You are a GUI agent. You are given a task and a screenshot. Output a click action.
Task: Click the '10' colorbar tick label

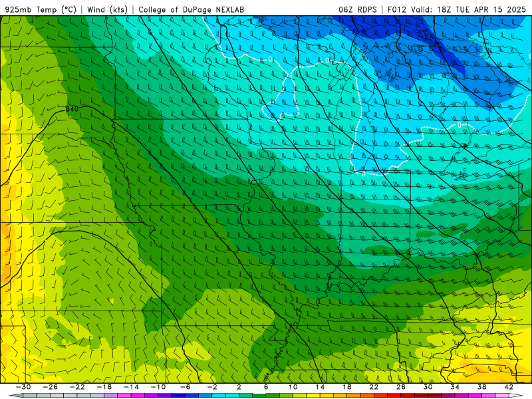pos(293,387)
